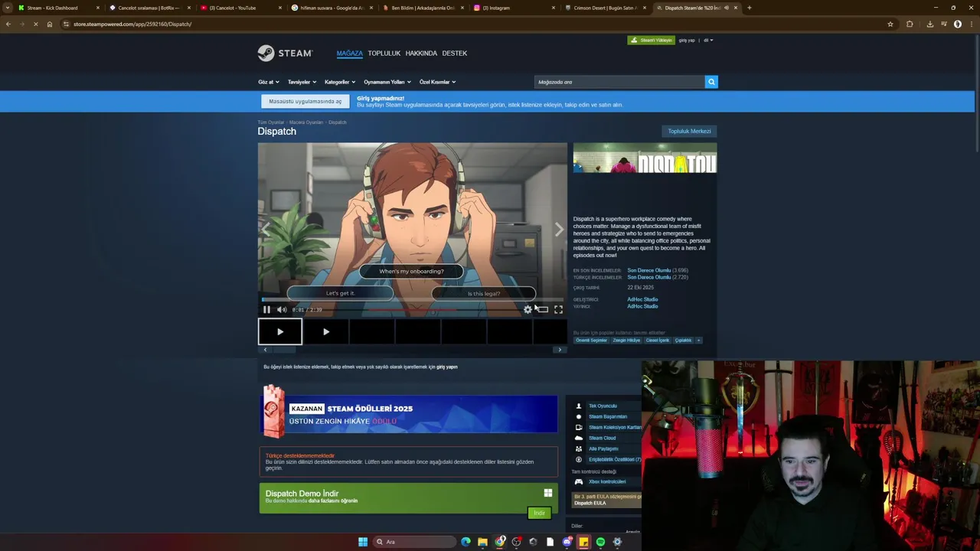Seek on the trailer progress bar
The height and width of the screenshot is (551, 980).
click(x=412, y=300)
